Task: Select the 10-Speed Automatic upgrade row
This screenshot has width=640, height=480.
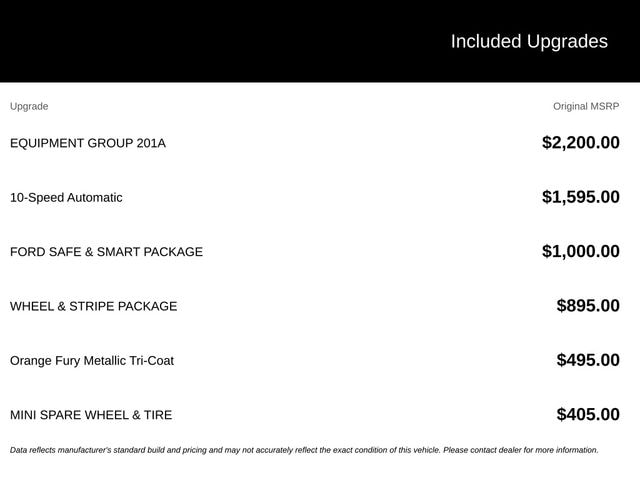Action: pos(315,198)
